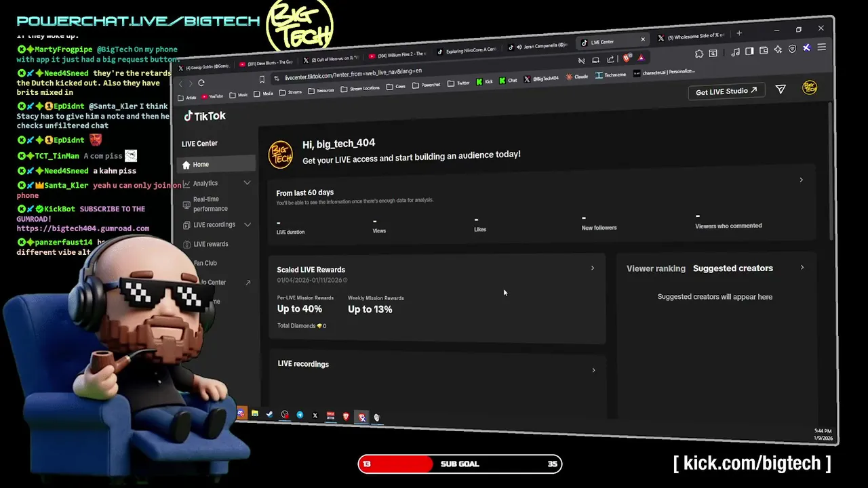Open the browser extensions puzzle icon

pos(699,54)
